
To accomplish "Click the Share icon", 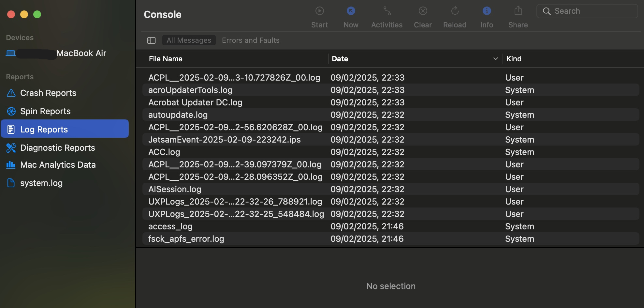I will pos(518,11).
